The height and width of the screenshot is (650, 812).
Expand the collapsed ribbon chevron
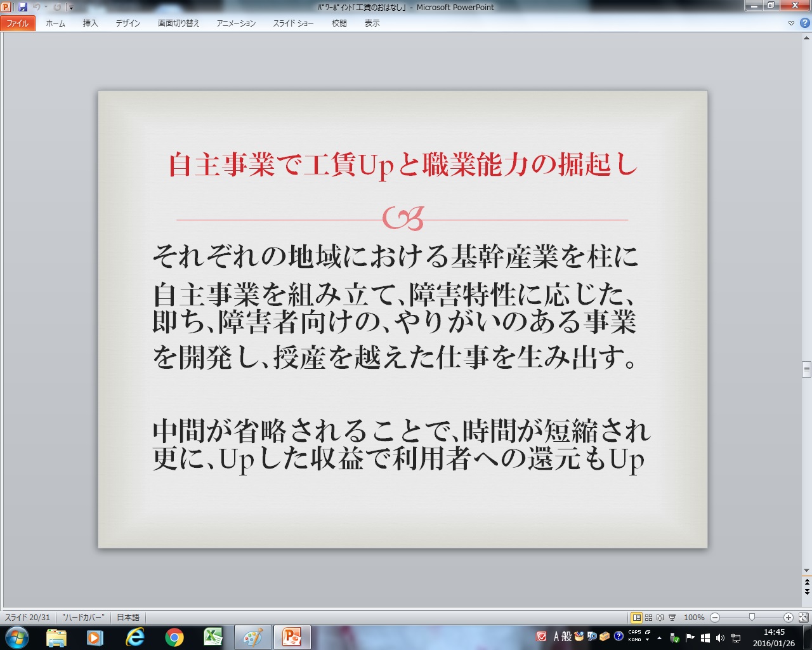[791, 23]
